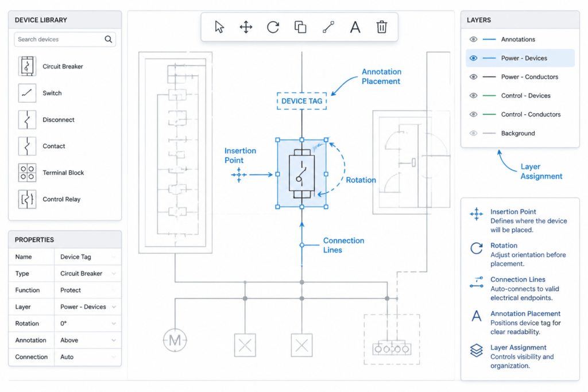Hide the Annotations layer
588x392 pixels.
pyautogui.click(x=473, y=40)
